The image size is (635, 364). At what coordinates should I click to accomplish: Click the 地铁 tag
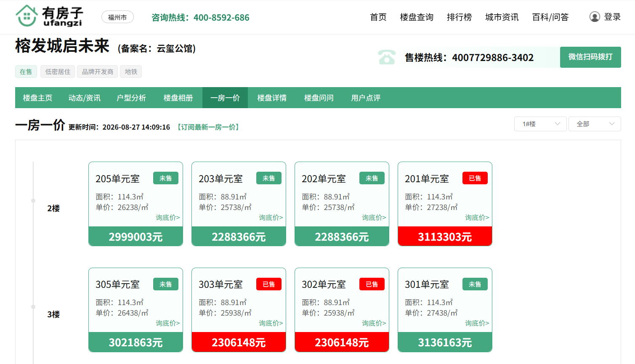point(131,72)
